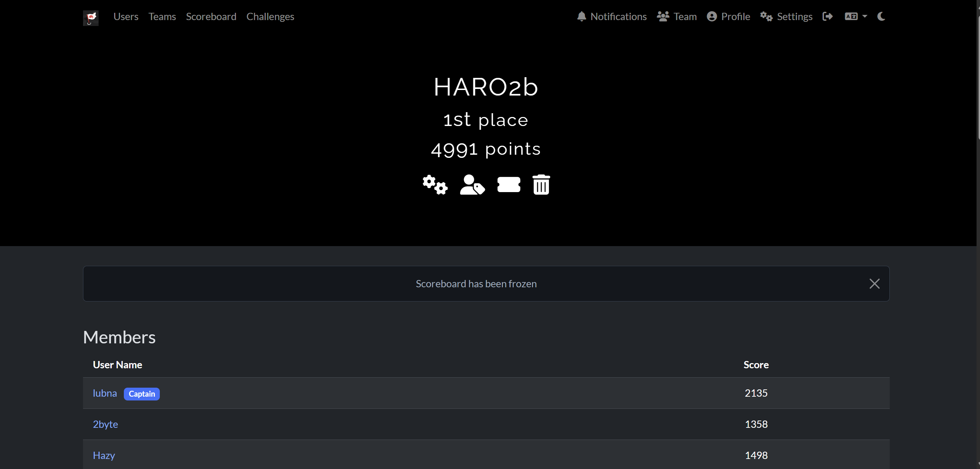Click the choose captain user-tag icon

coord(472,185)
